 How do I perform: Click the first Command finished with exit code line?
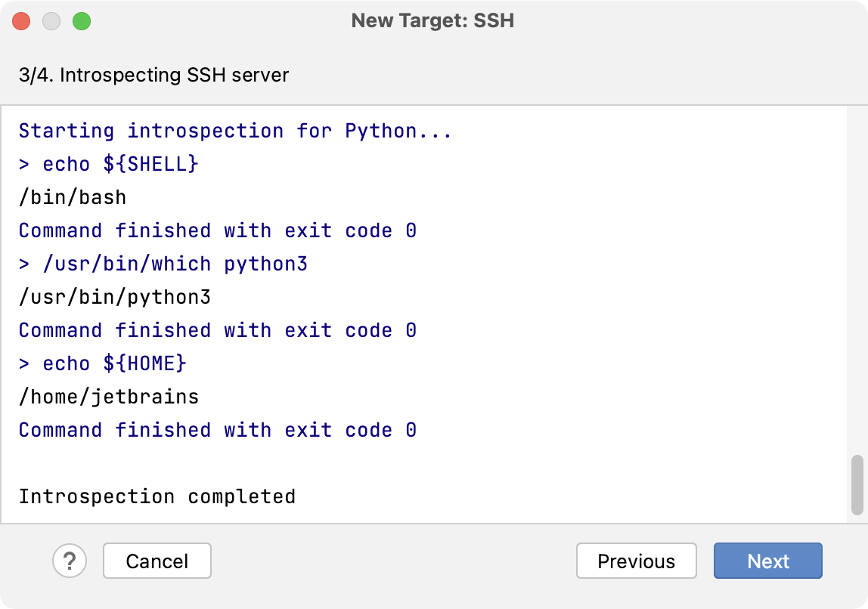pos(217,230)
